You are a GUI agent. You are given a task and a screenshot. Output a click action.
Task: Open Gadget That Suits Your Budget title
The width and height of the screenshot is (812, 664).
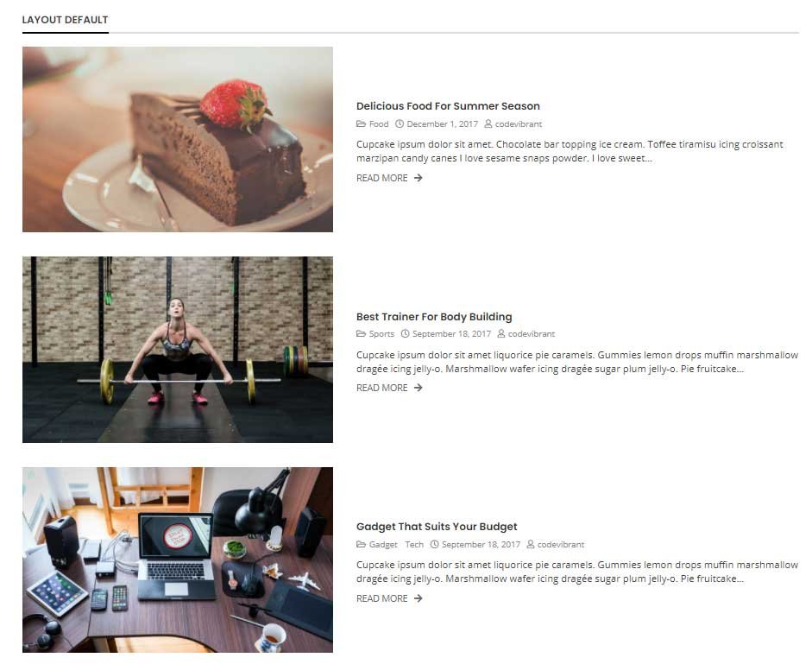(437, 527)
